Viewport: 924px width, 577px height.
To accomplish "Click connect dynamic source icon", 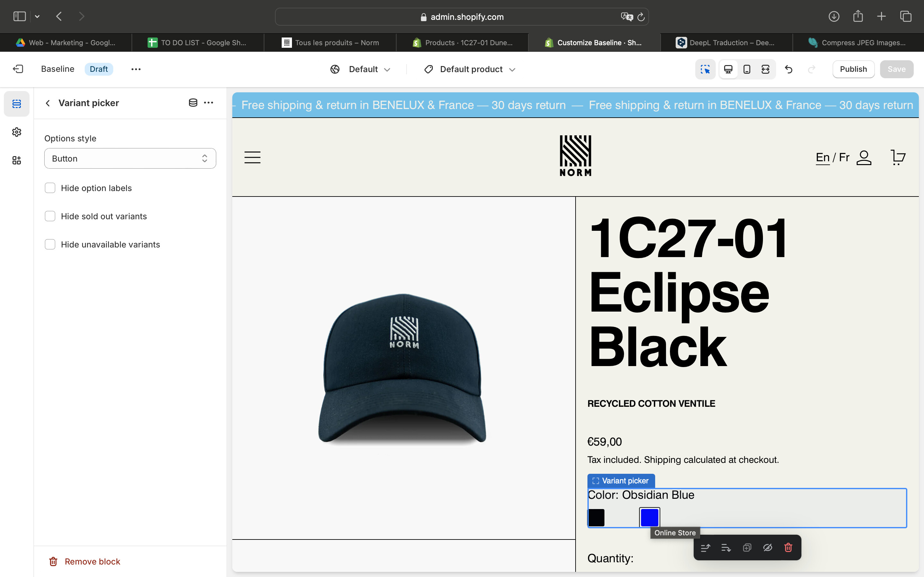I will [193, 103].
